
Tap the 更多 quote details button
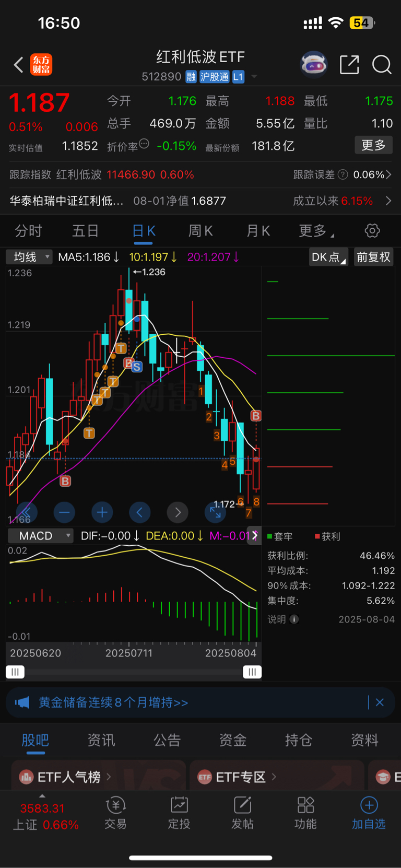coord(374,145)
